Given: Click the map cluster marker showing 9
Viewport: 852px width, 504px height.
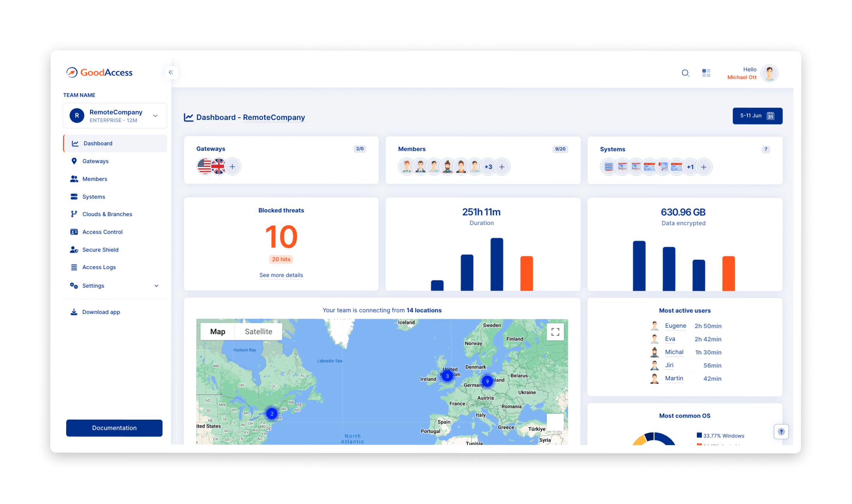Looking at the screenshot, I should 487,381.
